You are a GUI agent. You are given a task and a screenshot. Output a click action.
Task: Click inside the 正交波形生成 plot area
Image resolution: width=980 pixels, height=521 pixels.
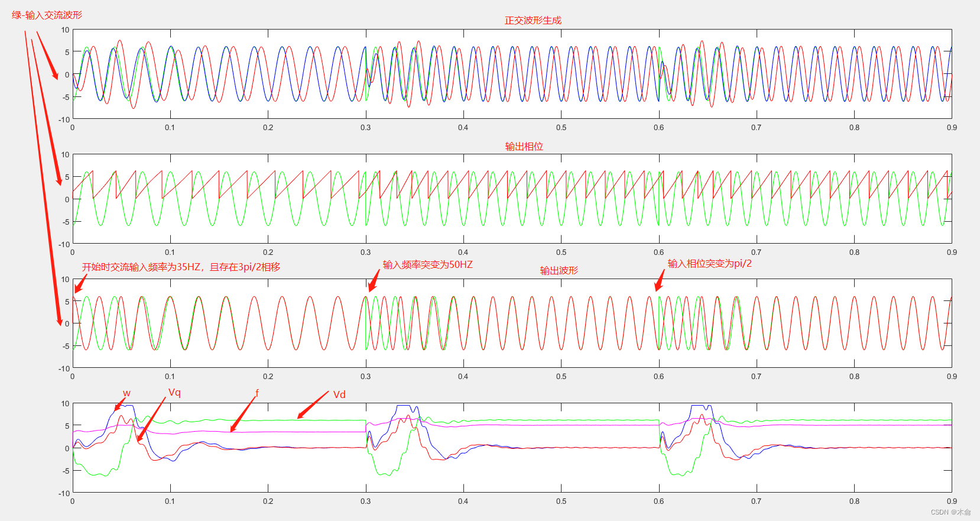pos(512,75)
